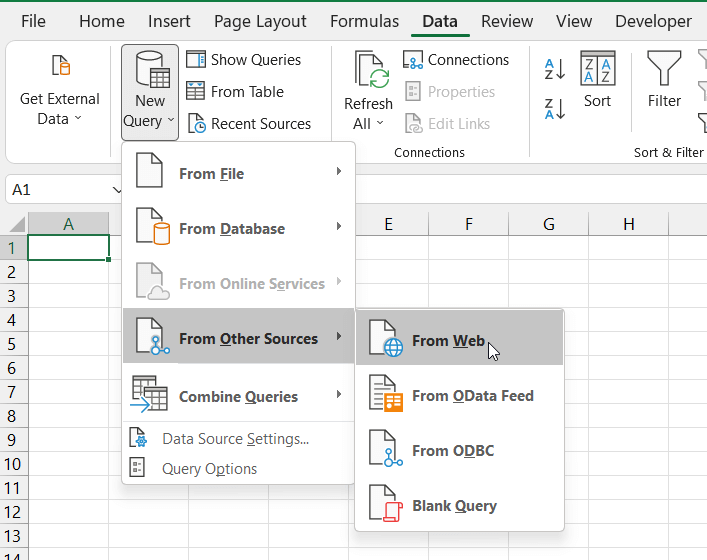Choose the Blank Query entry
The width and height of the screenshot is (707, 560).
(x=459, y=504)
